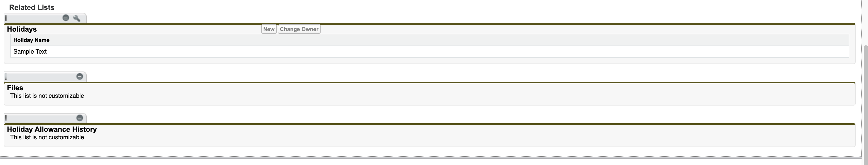Click the Related Lists section heading
This screenshot has height=165, width=868.
pyautogui.click(x=32, y=7)
